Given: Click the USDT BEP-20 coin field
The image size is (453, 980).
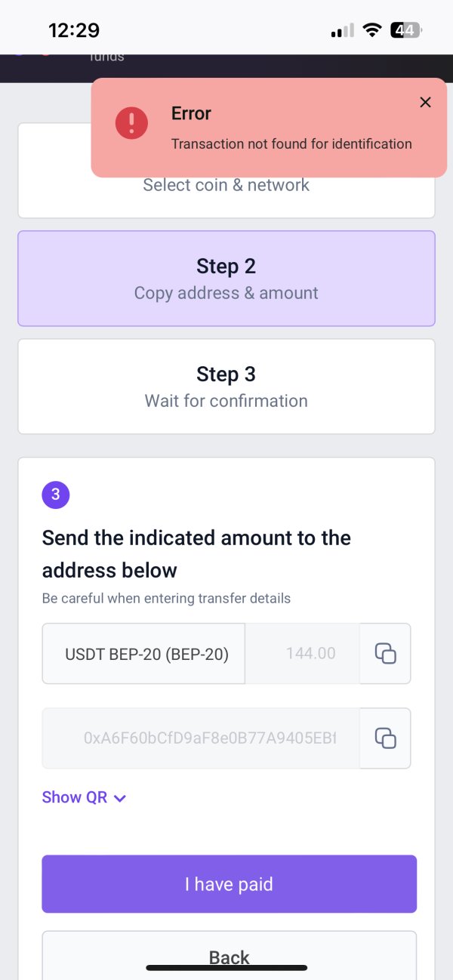Looking at the screenshot, I should pos(143,653).
